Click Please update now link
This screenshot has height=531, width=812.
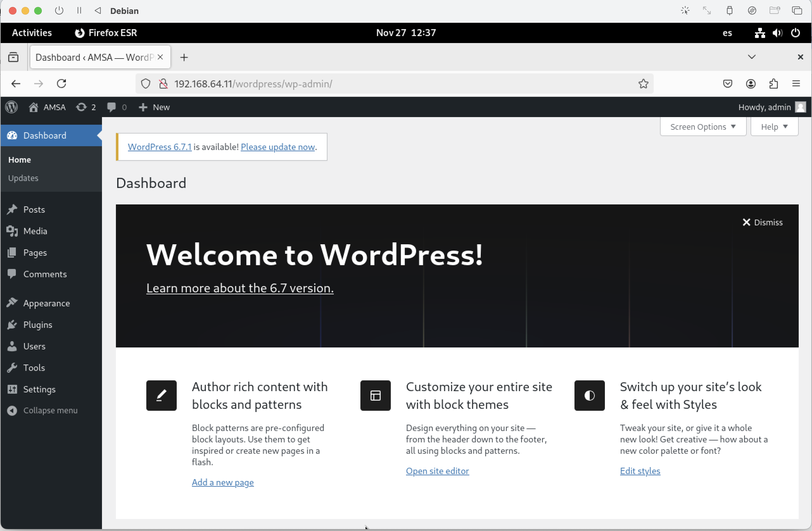278,147
